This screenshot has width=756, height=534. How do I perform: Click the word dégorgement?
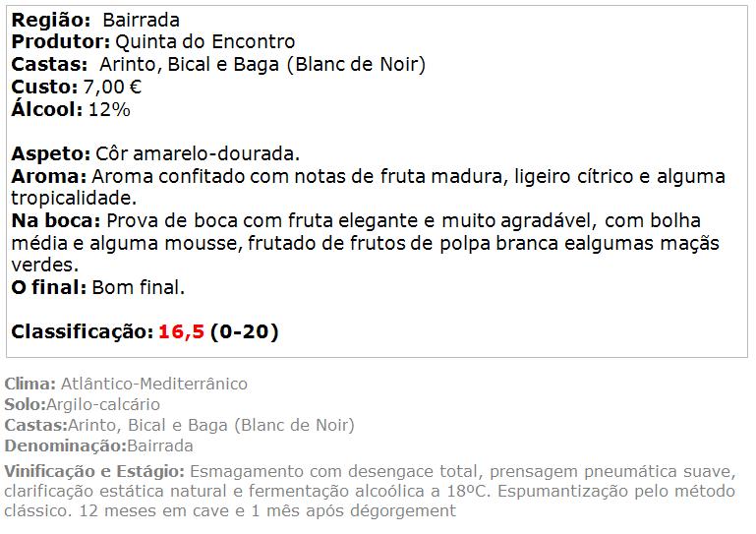point(403,510)
